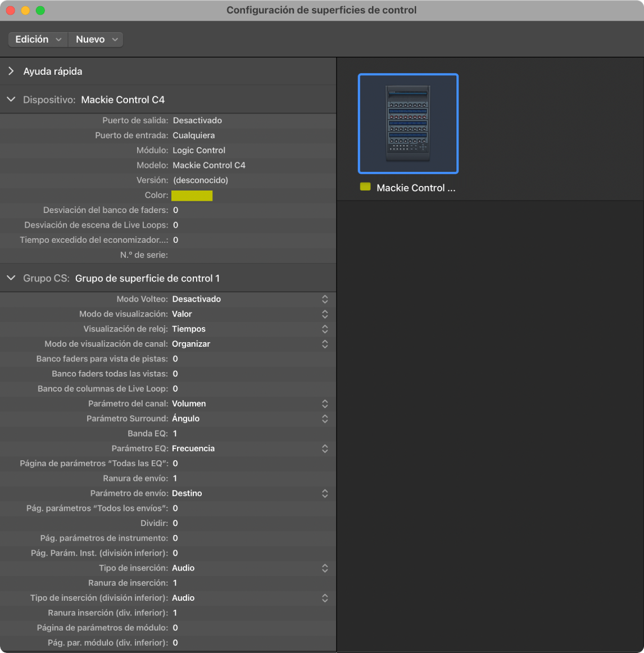
Task: Select Tiempo excedido del economizador value
Action: point(176,240)
